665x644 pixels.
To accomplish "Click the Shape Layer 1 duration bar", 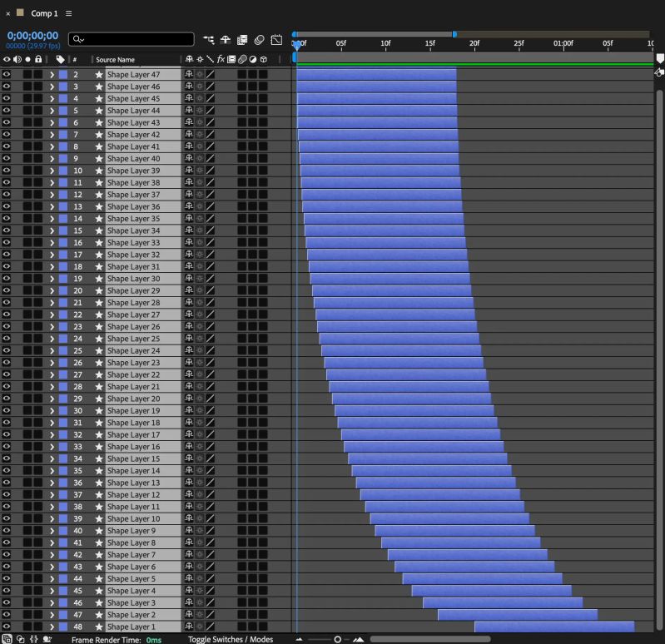I will pos(554,627).
